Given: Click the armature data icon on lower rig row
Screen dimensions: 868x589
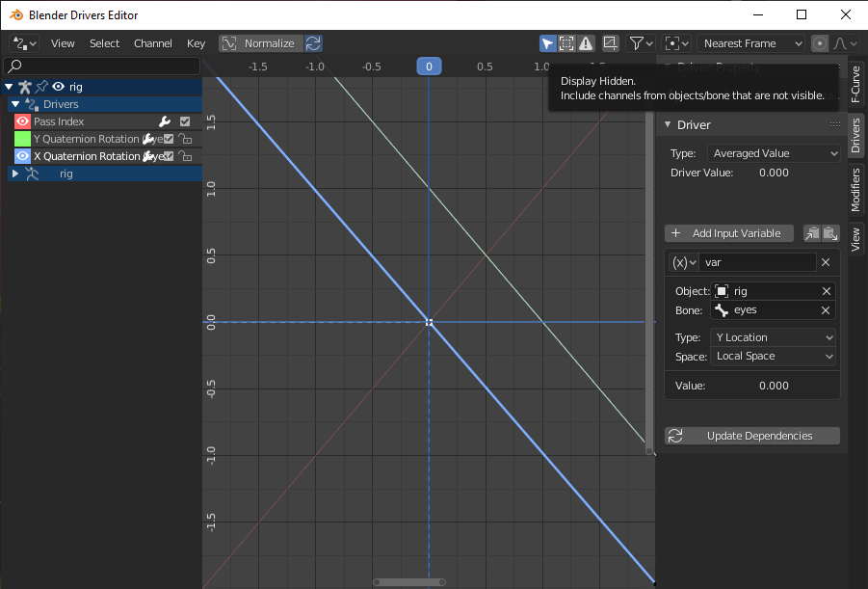Looking at the screenshot, I should click(x=32, y=174).
